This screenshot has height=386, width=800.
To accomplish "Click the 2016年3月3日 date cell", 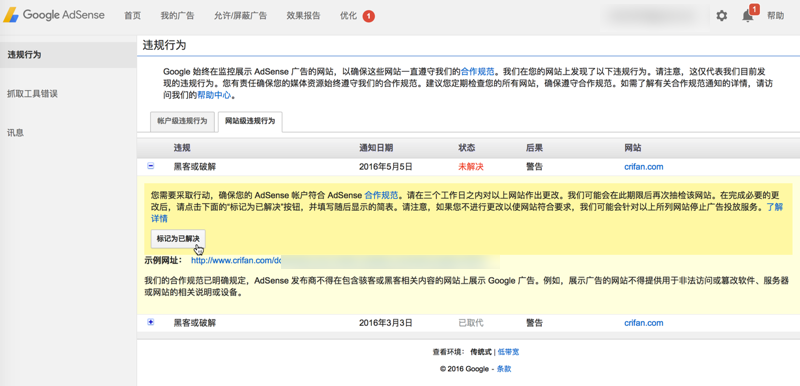I will [x=385, y=323].
